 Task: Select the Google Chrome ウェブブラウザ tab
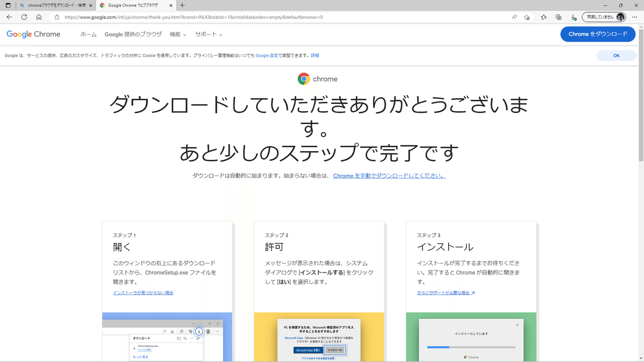tap(137, 5)
